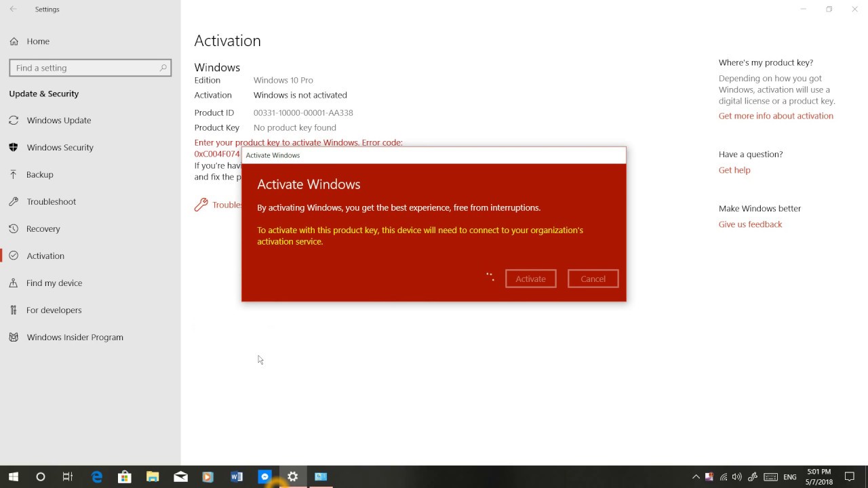Screen dimensions: 868x488
Task: Open For developers settings
Action: coord(54,310)
